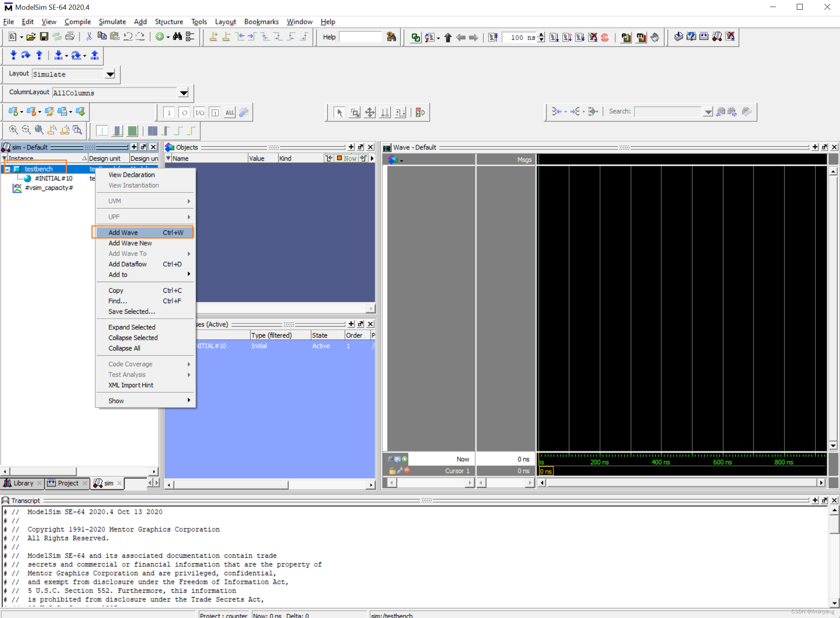The width and height of the screenshot is (840, 618).
Task: Collapse the testbench tree node
Action: 7,169
